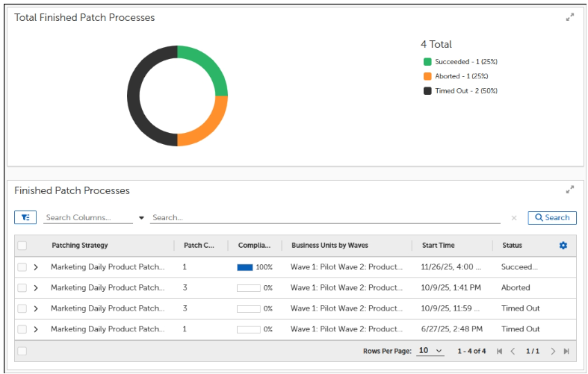Sort by Patching Strategy column header

click(x=80, y=246)
